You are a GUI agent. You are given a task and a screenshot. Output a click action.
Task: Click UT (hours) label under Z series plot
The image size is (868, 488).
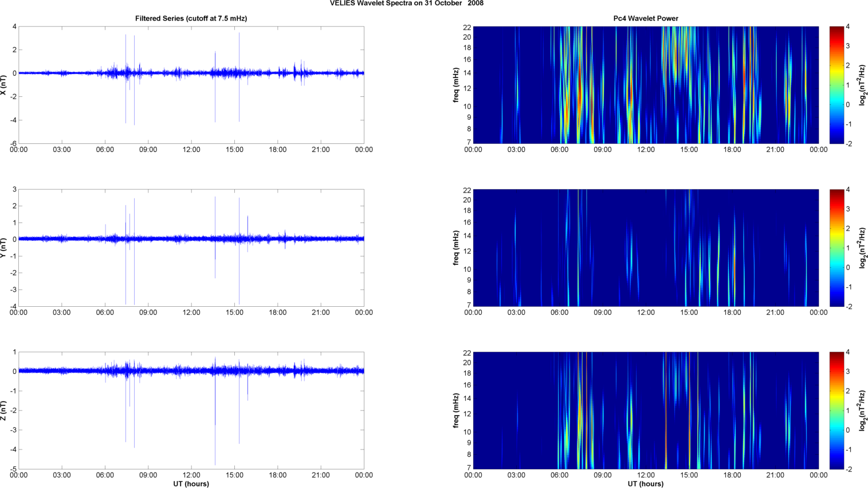191,484
